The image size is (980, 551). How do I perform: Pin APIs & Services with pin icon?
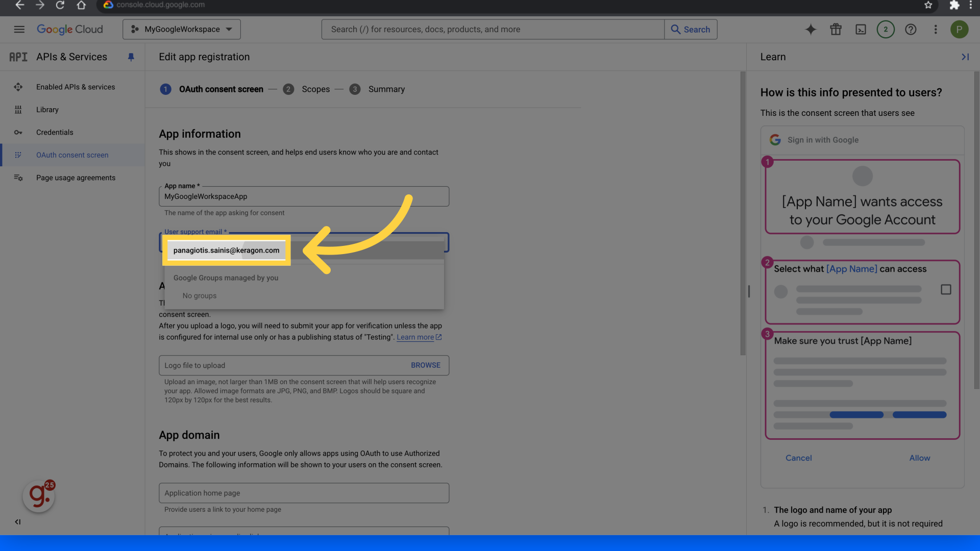131,57
